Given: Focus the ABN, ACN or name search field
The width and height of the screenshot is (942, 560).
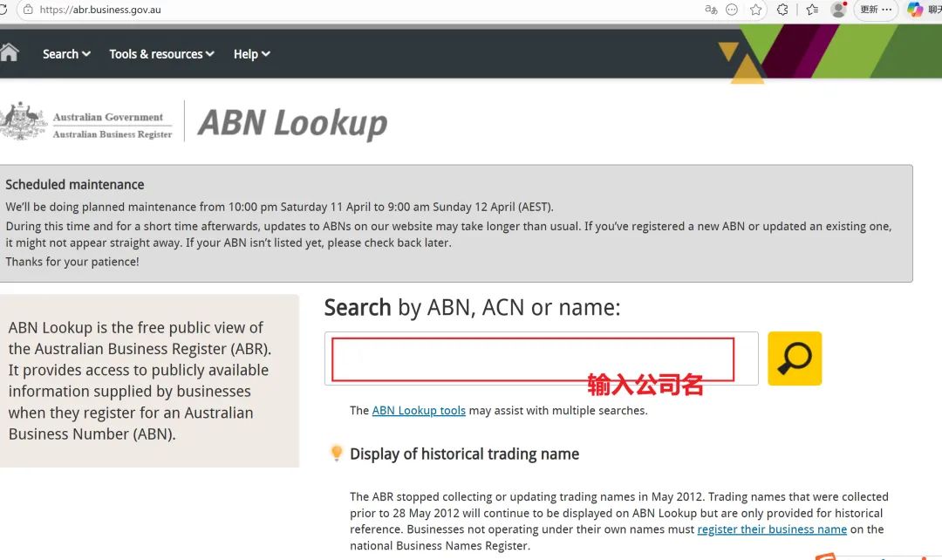Looking at the screenshot, I should [x=542, y=359].
